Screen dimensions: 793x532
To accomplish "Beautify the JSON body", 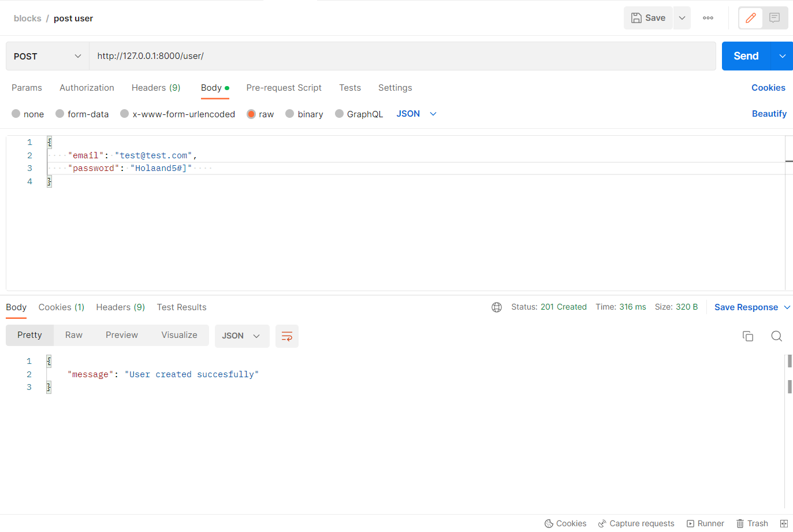I will tap(769, 114).
